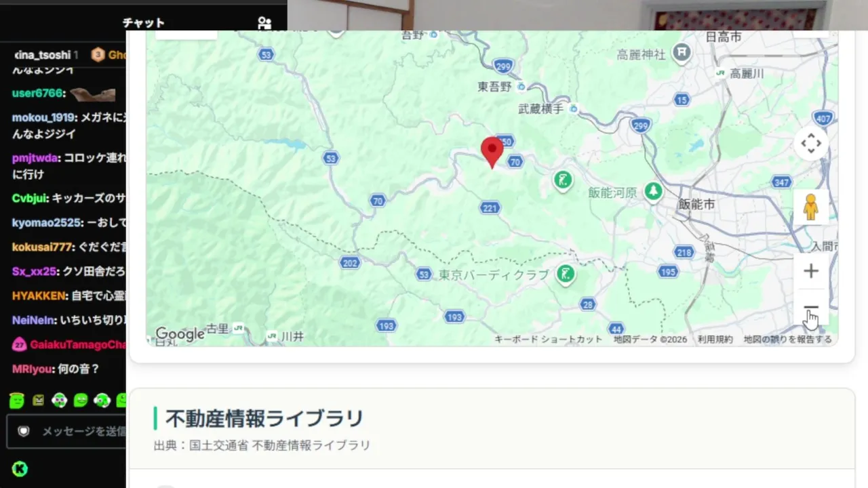Viewport: 868px width, 488px height.
Task: Click the route 221 road shield
Action: click(x=490, y=207)
